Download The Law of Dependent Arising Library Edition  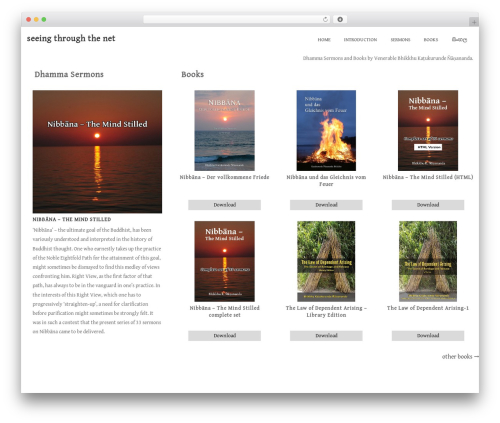click(x=326, y=336)
